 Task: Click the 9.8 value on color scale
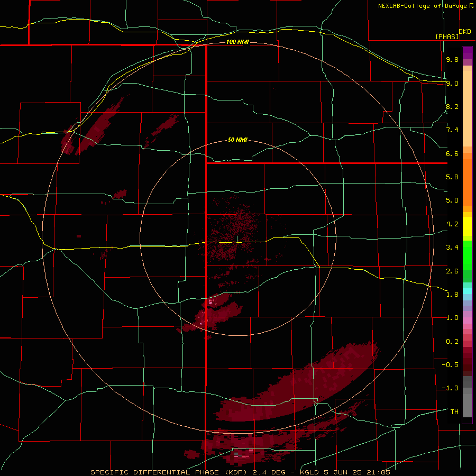[x=452, y=59]
